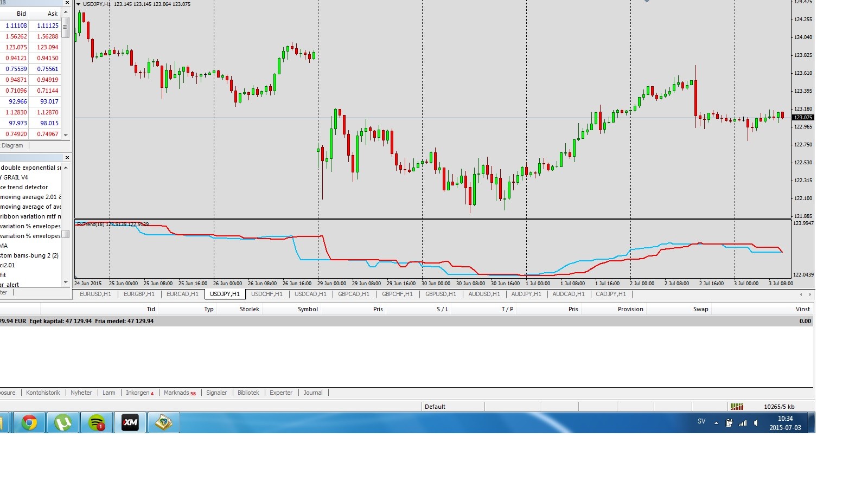Switch to the EURUSD,H1 chart tab
Image resolution: width=868 pixels, height=488 pixels.
pyautogui.click(x=95, y=294)
